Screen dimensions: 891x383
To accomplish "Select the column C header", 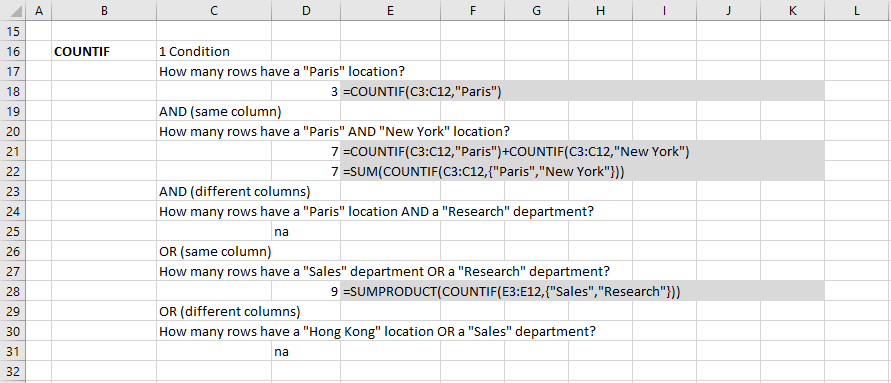I will pos(214,10).
